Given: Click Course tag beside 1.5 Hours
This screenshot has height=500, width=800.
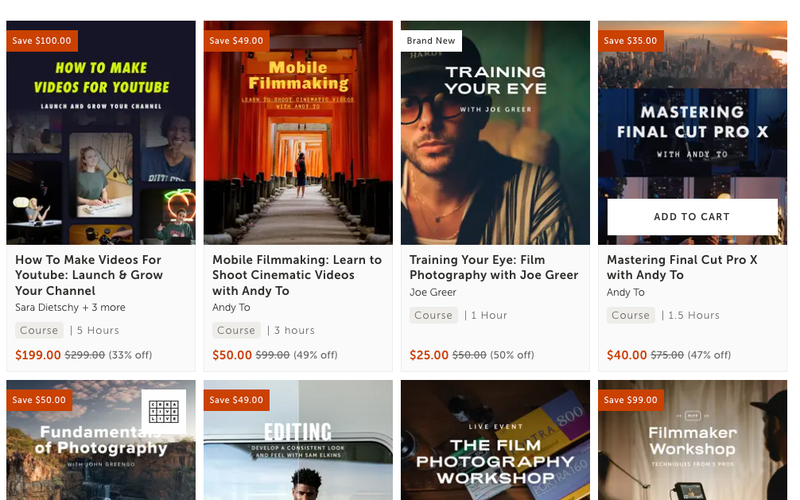Looking at the screenshot, I should pyautogui.click(x=631, y=315).
